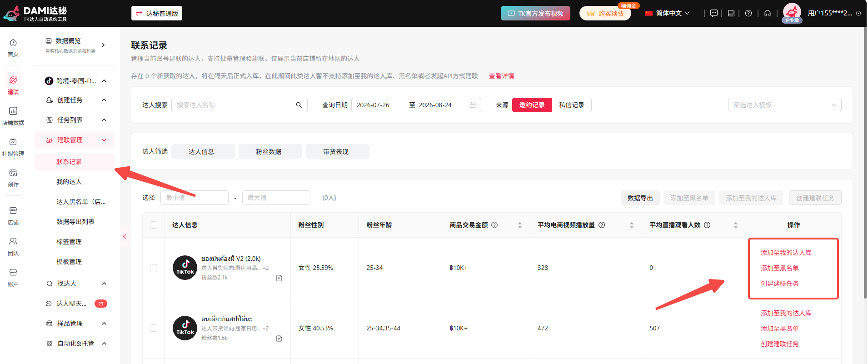Click the 查看详情 link
The height and width of the screenshot is (364, 868).
[x=501, y=76]
